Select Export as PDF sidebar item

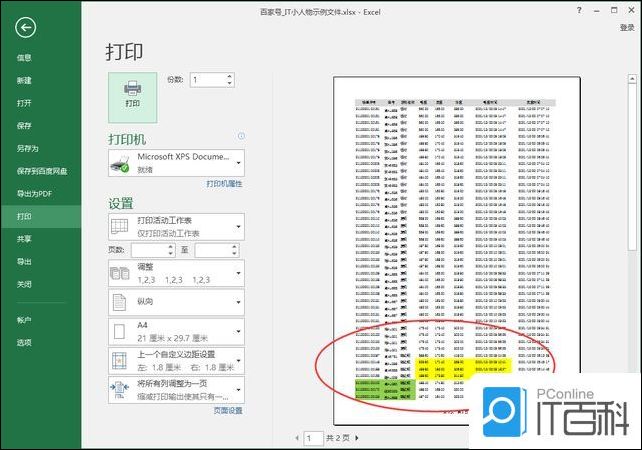pyautogui.click(x=34, y=194)
